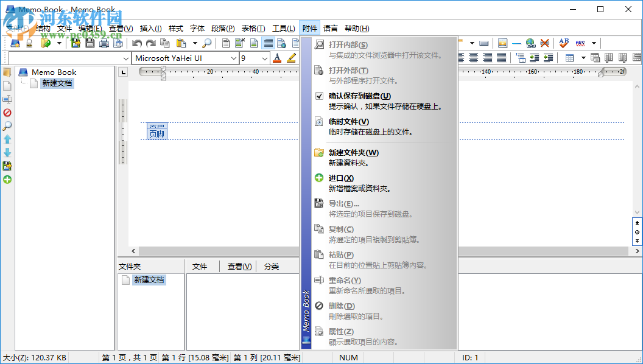Open the 帮助(H) menu

pyautogui.click(x=357, y=28)
